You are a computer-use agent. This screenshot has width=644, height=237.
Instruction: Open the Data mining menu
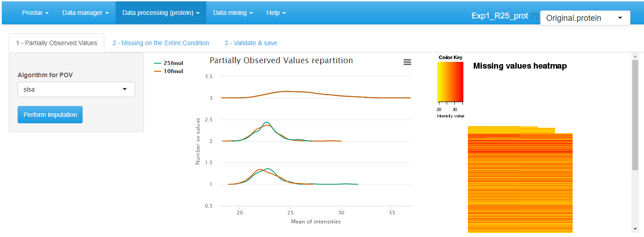(x=233, y=13)
